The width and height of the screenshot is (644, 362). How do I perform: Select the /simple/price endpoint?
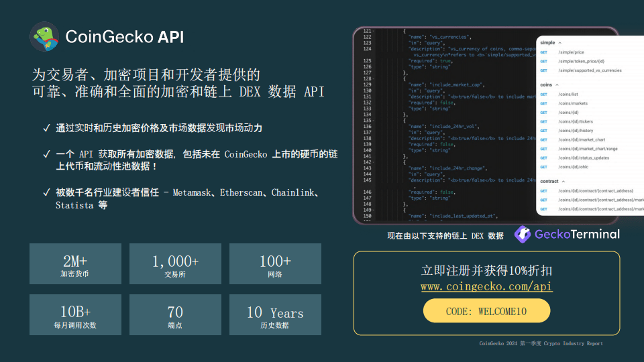(x=571, y=52)
